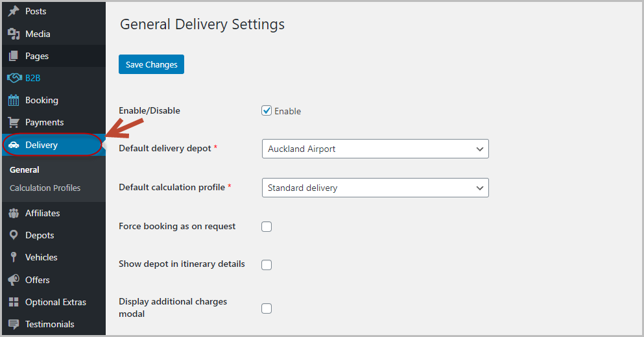
Task: Click the Save Changes button
Action: 152,64
